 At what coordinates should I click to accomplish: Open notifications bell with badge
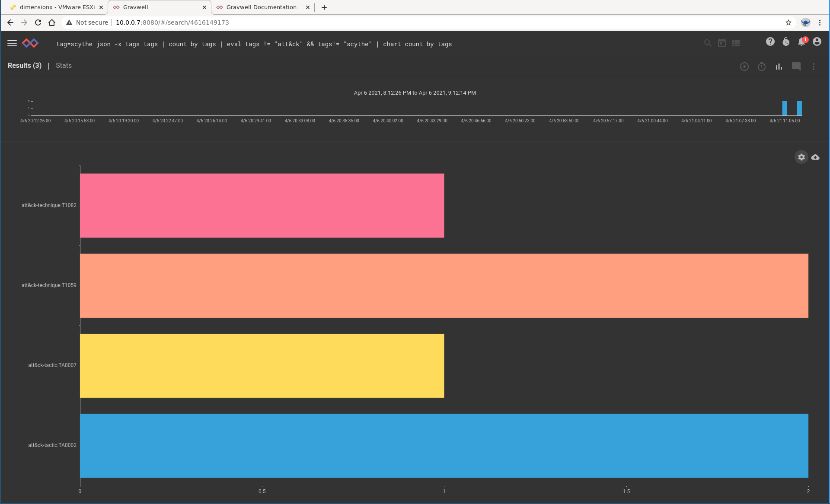point(802,41)
